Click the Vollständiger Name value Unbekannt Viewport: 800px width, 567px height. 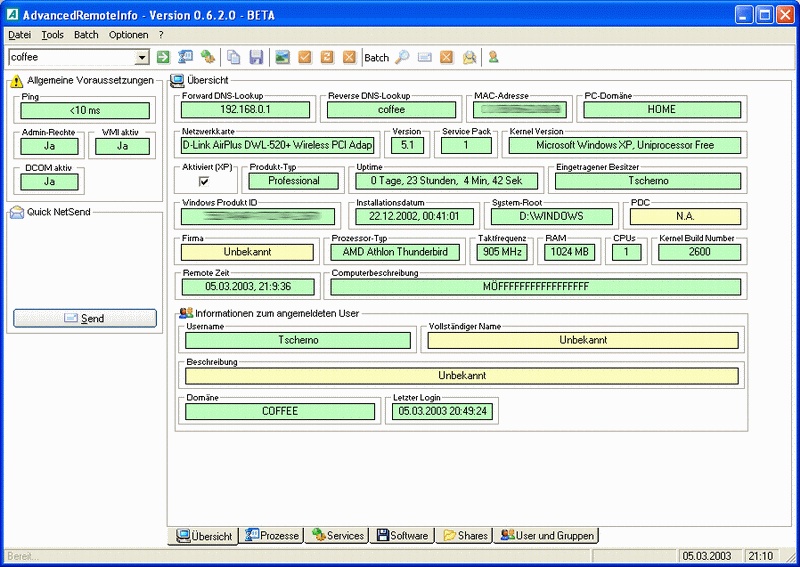tap(583, 340)
